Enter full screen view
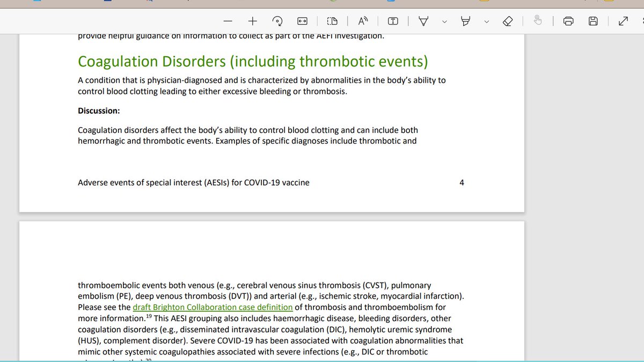This screenshot has height=362, width=644. [x=623, y=21]
